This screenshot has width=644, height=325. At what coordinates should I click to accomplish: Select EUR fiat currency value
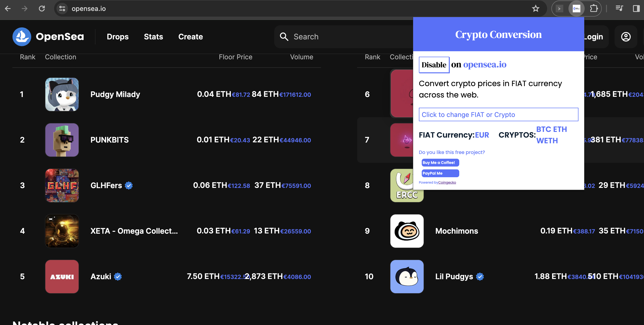tap(482, 135)
